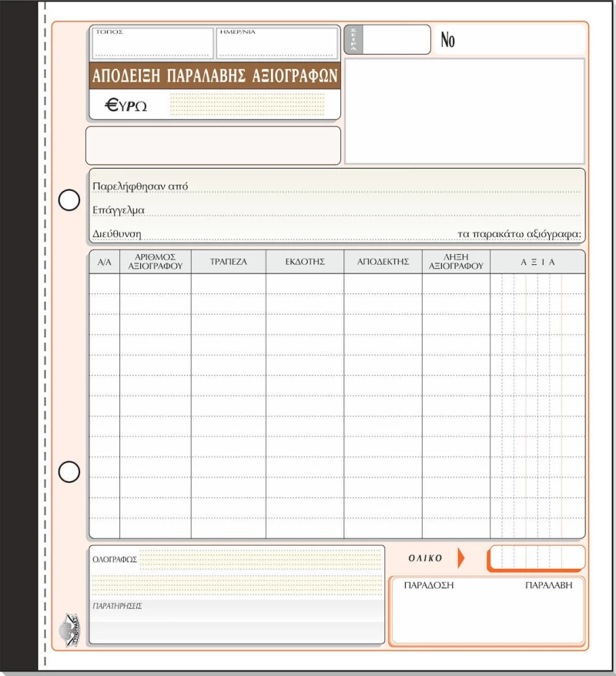
Task: Click the ΑΠΟΔΕΚΤΗΣ column header
Action: coord(383,262)
